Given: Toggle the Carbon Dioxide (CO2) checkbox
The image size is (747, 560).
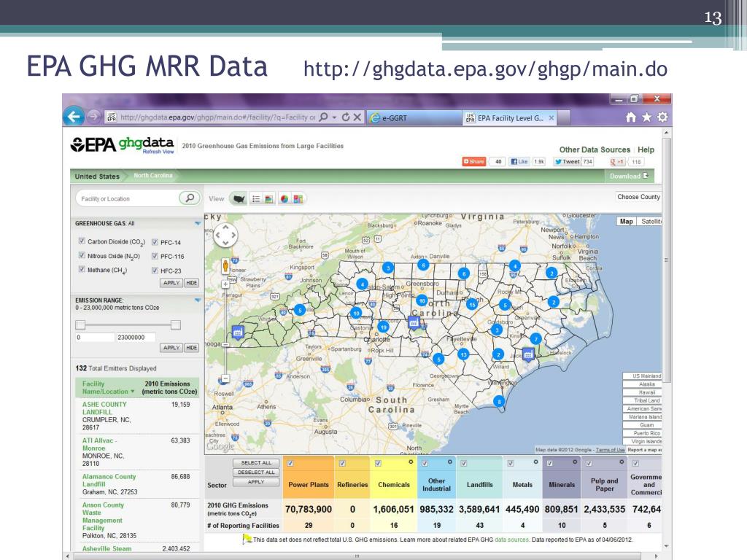Looking at the screenshot, I should click(x=82, y=241).
